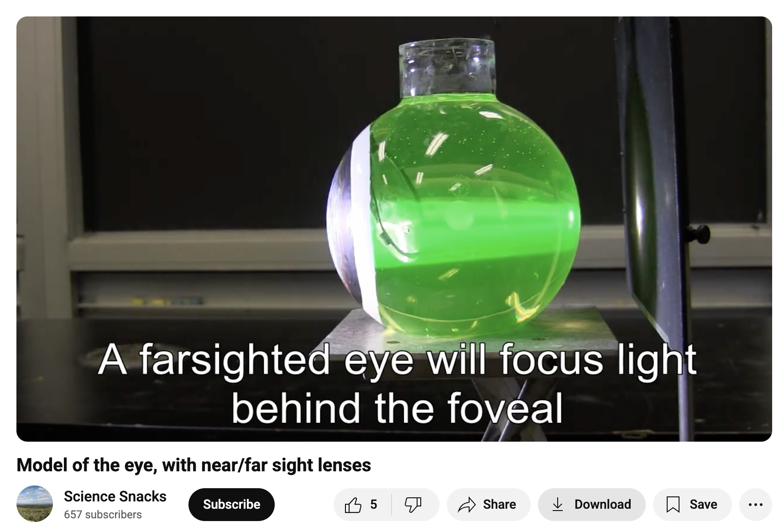Image resolution: width=784 pixels, height=532 pixels.
Task: Click the like count number 5
Action: 373,505
